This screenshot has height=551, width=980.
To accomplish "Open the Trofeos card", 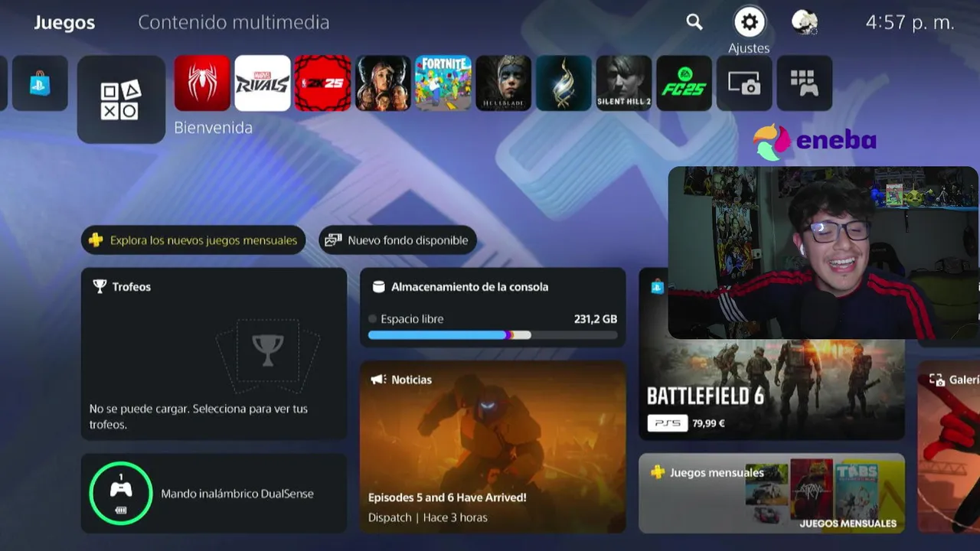I will pyautogui.click(x=214, y=354).
